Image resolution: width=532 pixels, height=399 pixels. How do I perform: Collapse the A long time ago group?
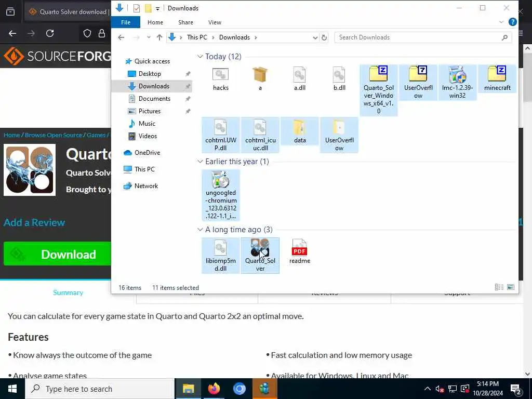pyautogui.click(x=200, y=230)
